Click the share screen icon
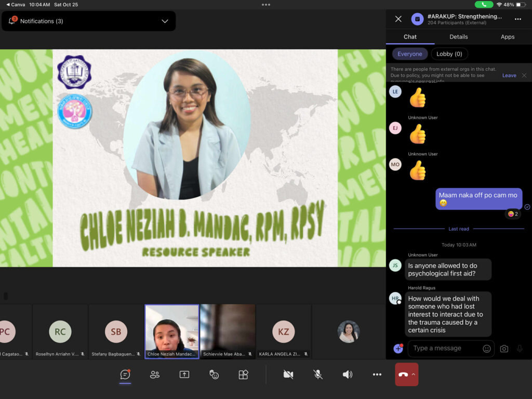 [x=184, y=375]
